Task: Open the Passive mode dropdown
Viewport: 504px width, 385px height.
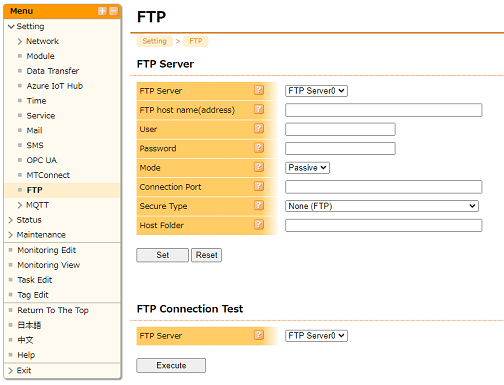Action: [307, 168]
